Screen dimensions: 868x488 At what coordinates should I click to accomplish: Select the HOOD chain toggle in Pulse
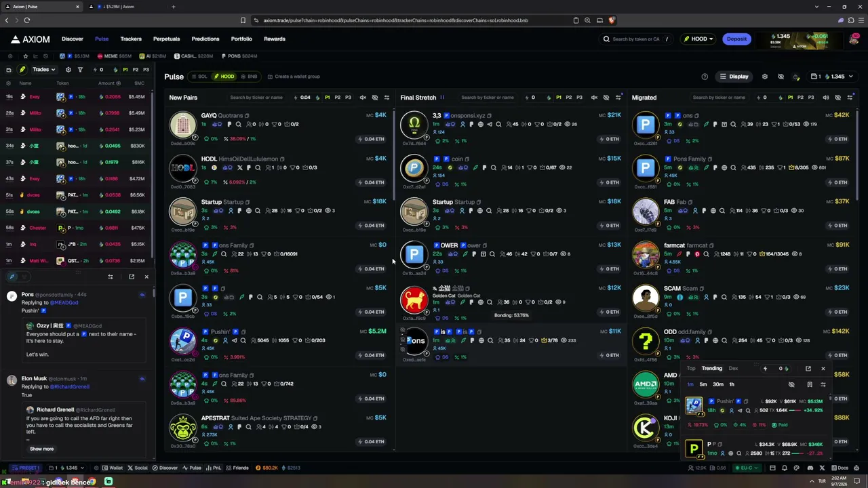224,77
